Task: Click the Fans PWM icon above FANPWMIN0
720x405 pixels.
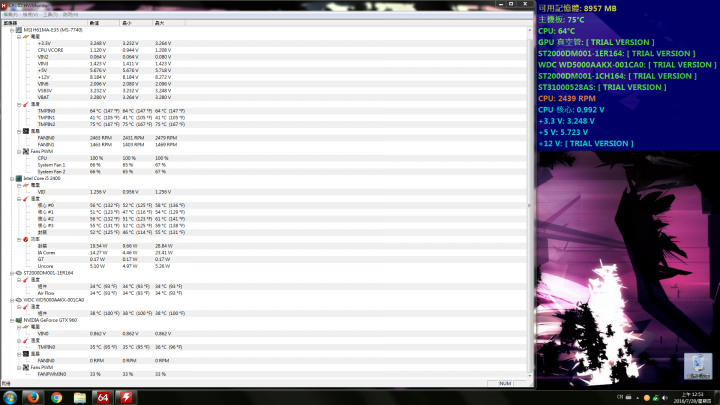Action: (26, 367)
